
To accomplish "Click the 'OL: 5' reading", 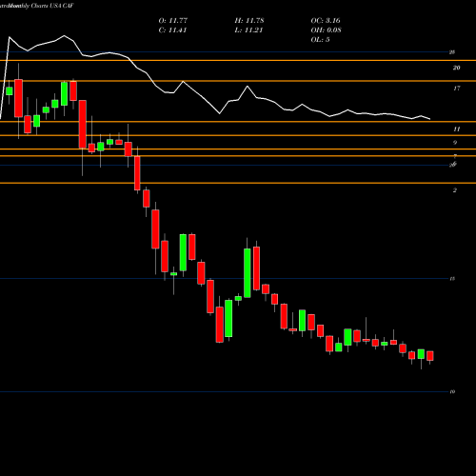I will (x=320, y=40).
